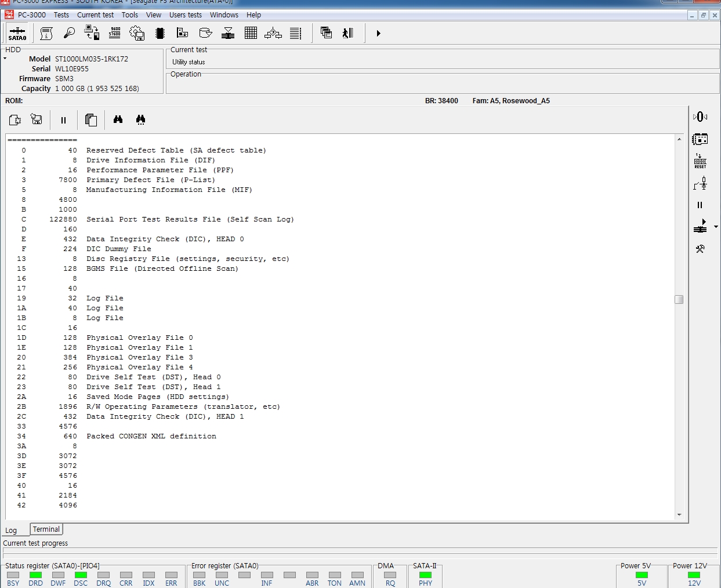Image resolution: width=721 pixels, height=588 pixels.
Task: Click the exit running-man icon
Action: pos(348,34)
